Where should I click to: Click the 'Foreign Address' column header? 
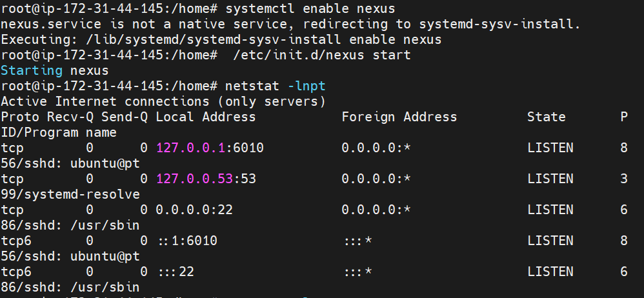coord(399,117)
